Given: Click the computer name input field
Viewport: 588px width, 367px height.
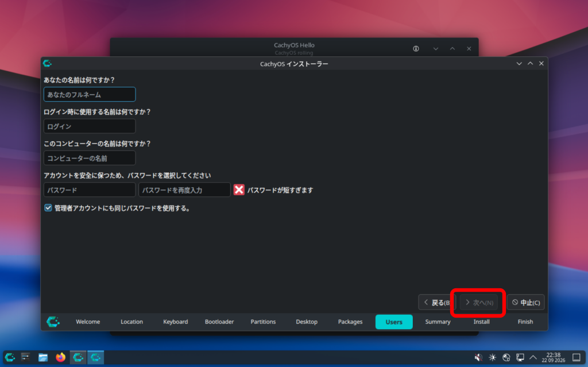Looking at the screenshot, I should [x=90, y=158].
